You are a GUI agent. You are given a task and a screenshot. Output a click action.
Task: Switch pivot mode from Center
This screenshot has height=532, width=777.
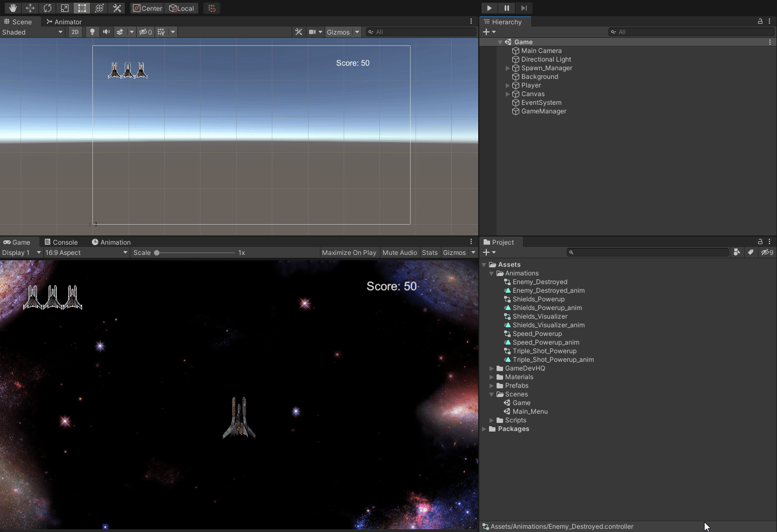[148, 8]
